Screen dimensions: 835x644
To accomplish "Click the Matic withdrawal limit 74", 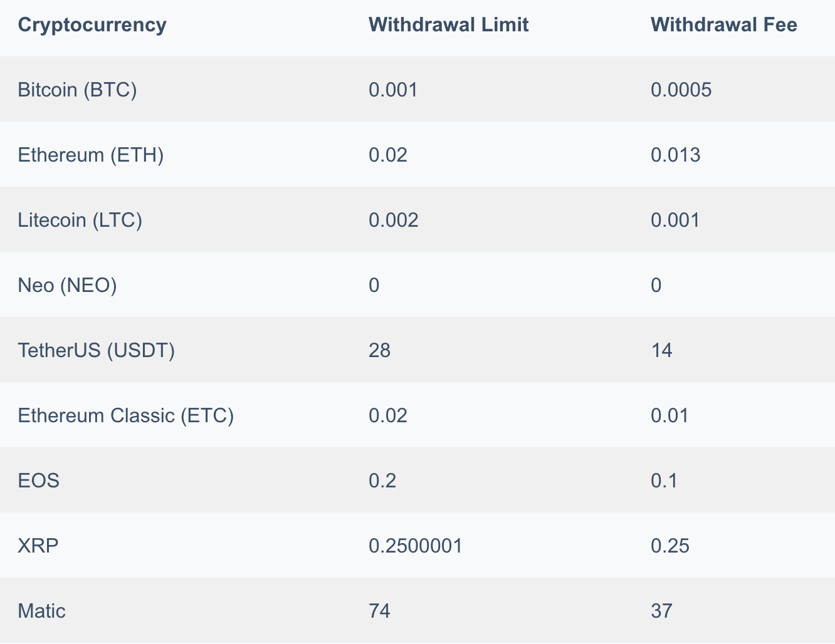I will (x=380, y=611).
